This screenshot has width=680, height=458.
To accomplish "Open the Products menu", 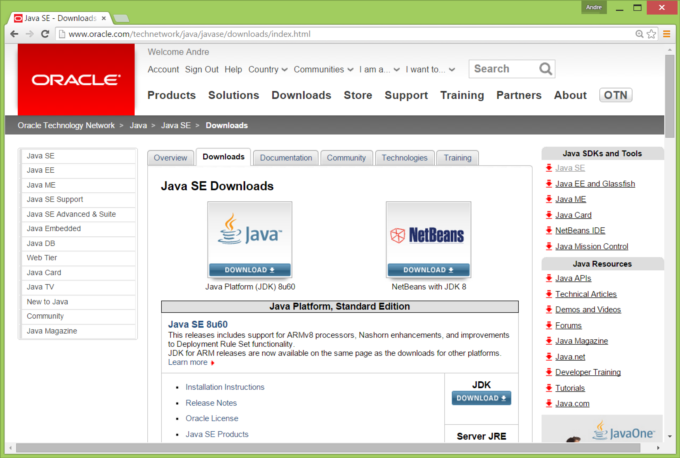I will pyautogui.click(x=171, y=95).
